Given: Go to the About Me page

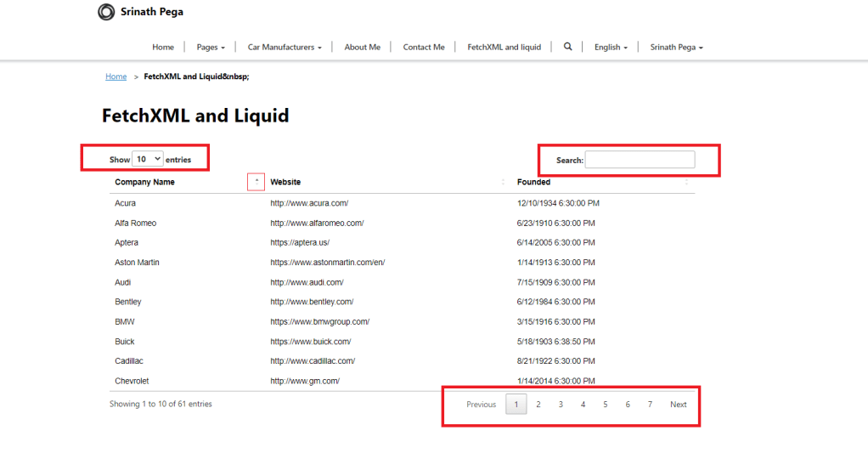Looking at the screenshot, I should pos(362,48).
